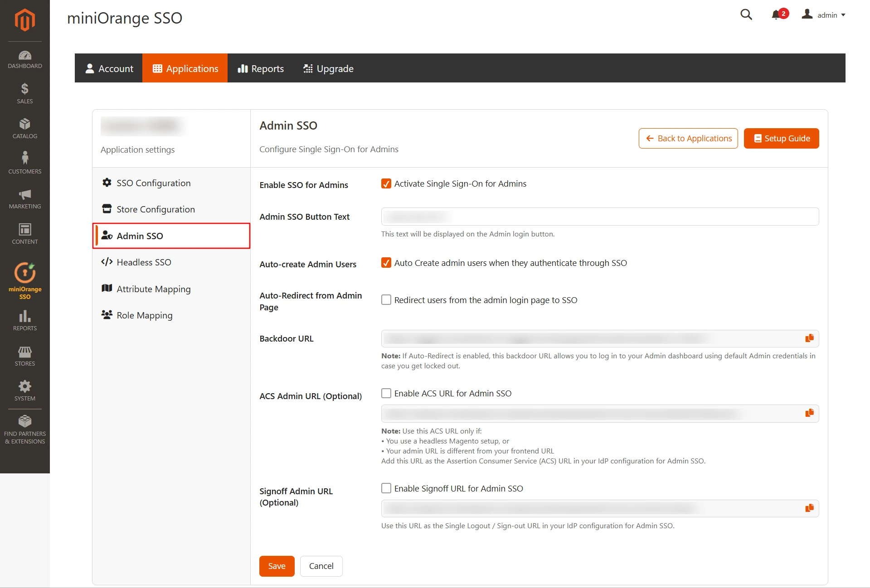
Task: Click Back to Applications button
Action: click(x=688, y=138)
